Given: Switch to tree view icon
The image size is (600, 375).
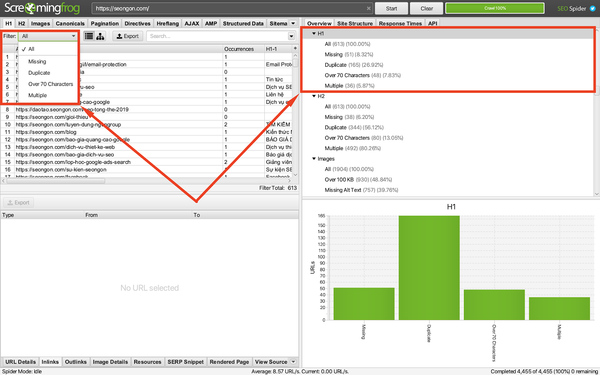Looking at the screenshot, I should point(100,36).
